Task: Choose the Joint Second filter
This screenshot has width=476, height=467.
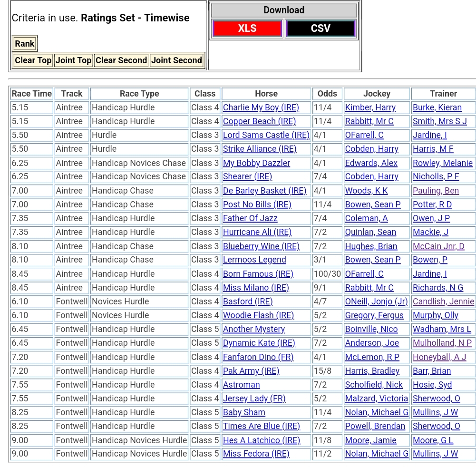Action: click(x=176, y=60)
